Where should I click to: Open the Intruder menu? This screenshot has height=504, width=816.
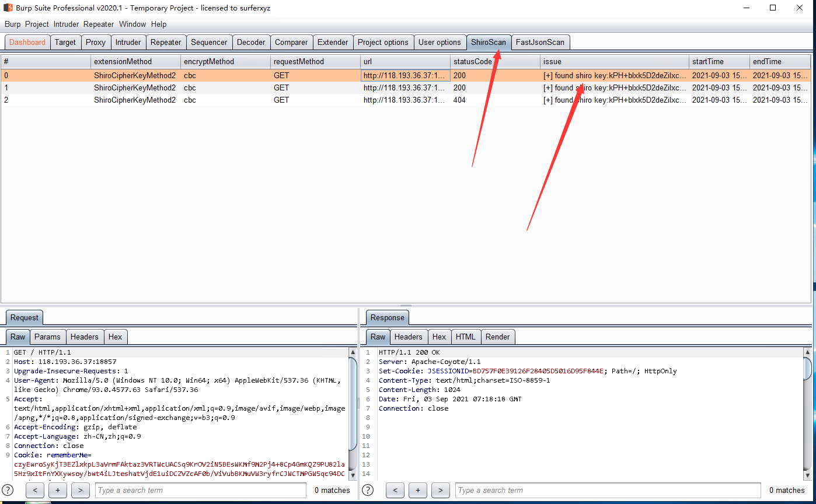coord(67,24)
